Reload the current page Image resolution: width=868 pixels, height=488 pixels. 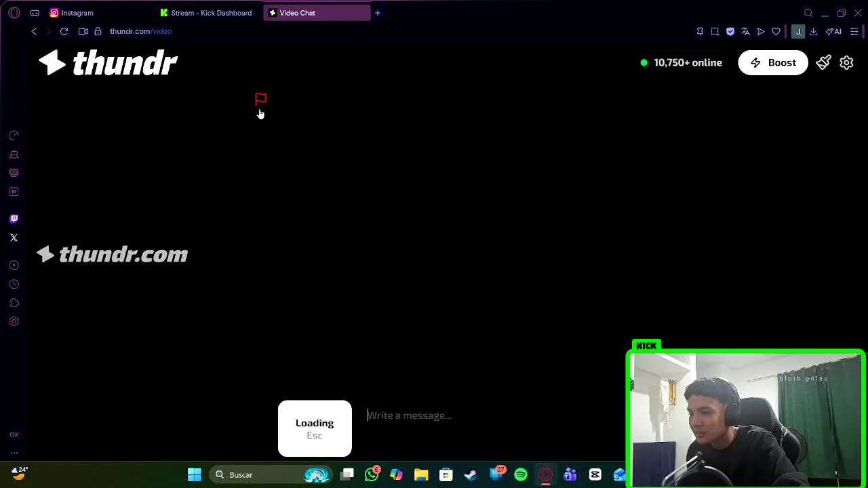click(64, 31)
